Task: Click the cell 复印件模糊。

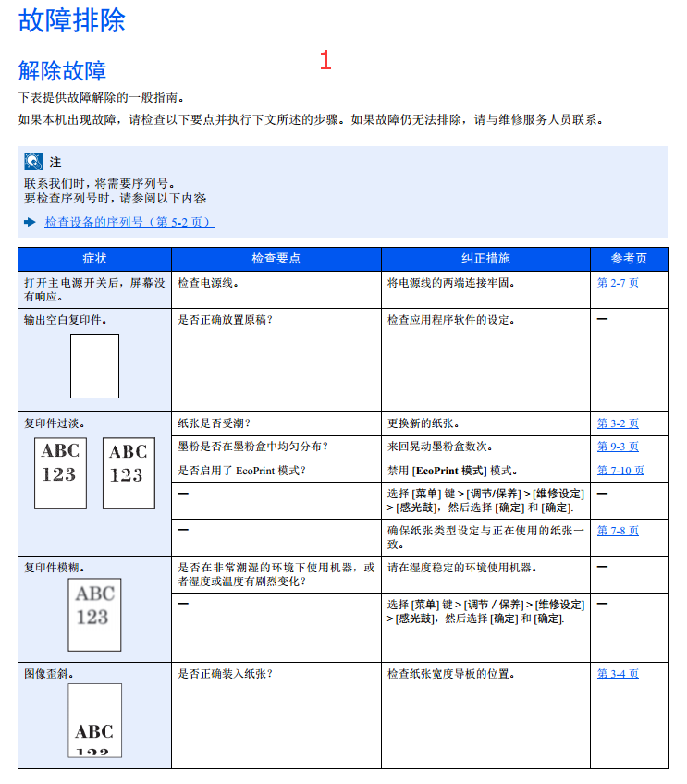Action: click(94, 609)
